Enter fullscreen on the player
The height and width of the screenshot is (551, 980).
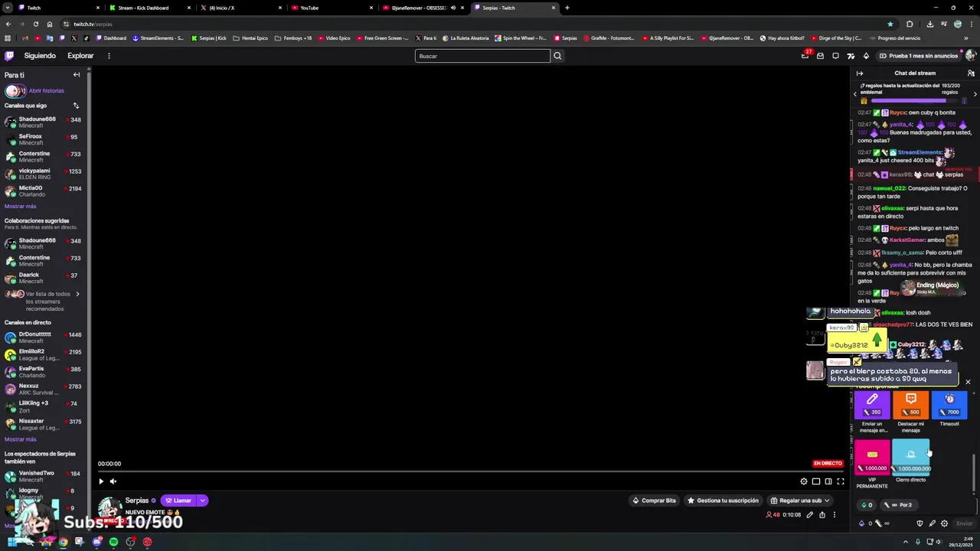click(841, 481)
